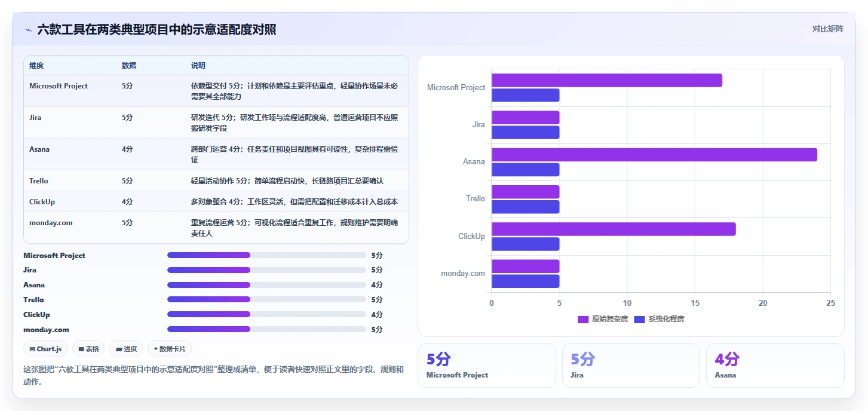
Task: Select the Chart.js tag chip
Action: [45, 349]
